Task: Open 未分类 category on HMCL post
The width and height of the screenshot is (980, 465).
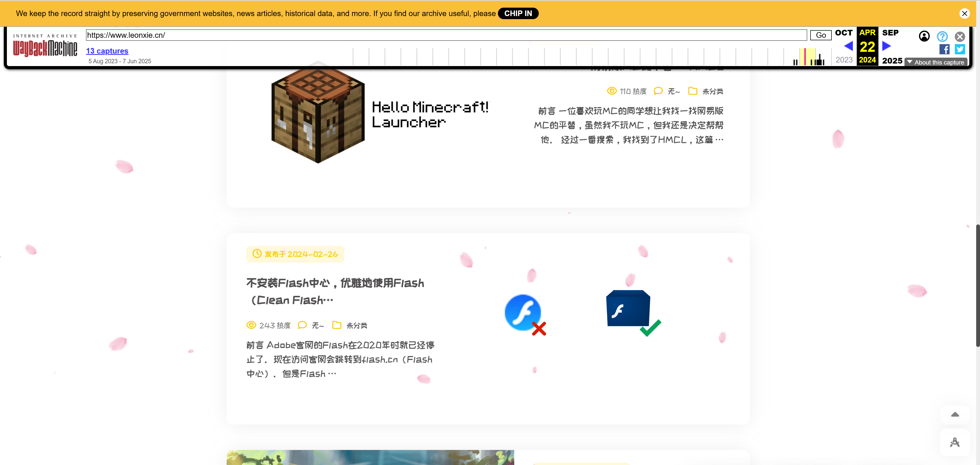Action: click(x=713, y=91)
